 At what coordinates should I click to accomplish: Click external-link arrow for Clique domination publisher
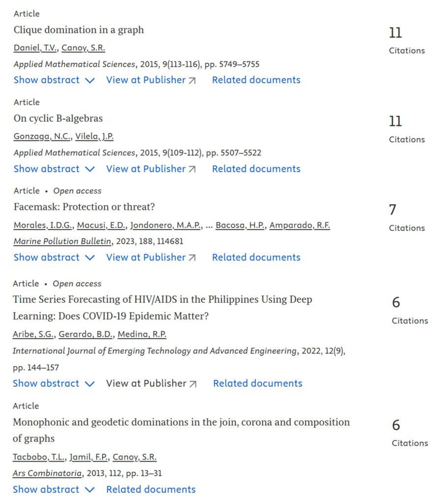click(x=192, y=81)
